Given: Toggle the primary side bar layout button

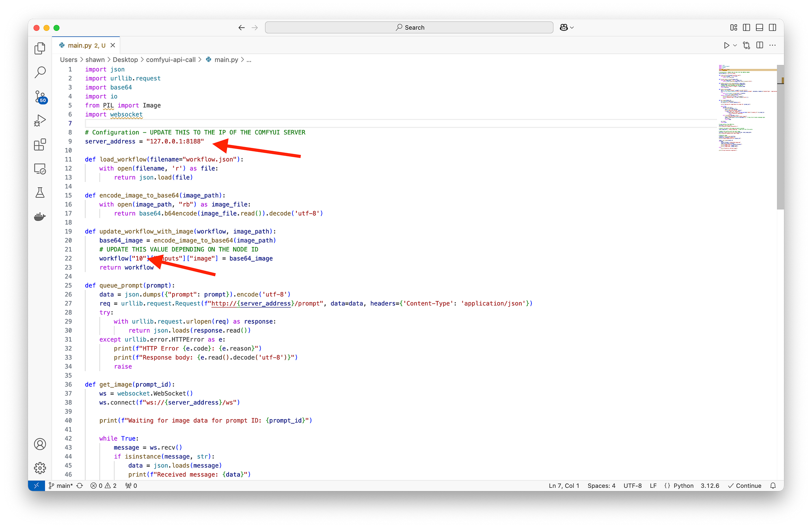Looking at the screenshot, I should point(746,28).
